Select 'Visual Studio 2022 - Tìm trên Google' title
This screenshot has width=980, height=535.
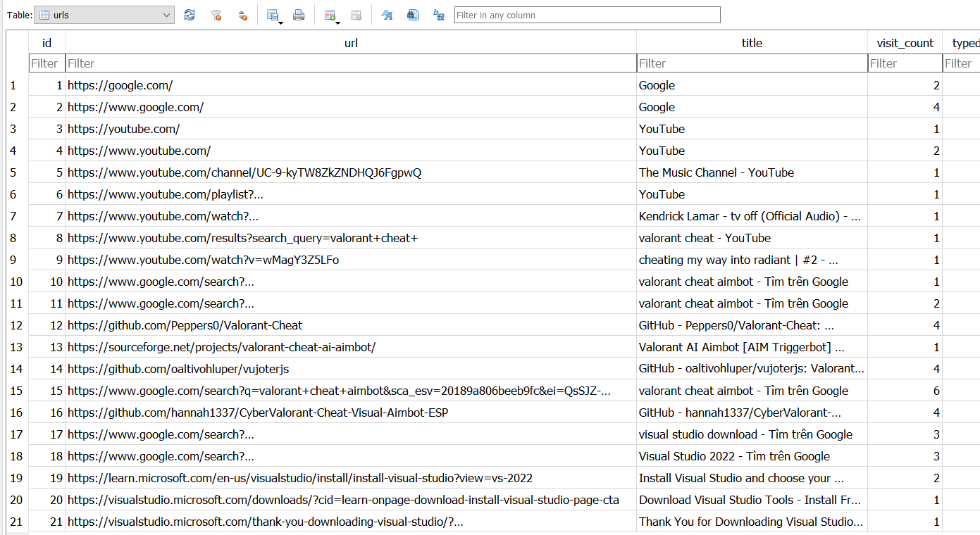point(752,456)
